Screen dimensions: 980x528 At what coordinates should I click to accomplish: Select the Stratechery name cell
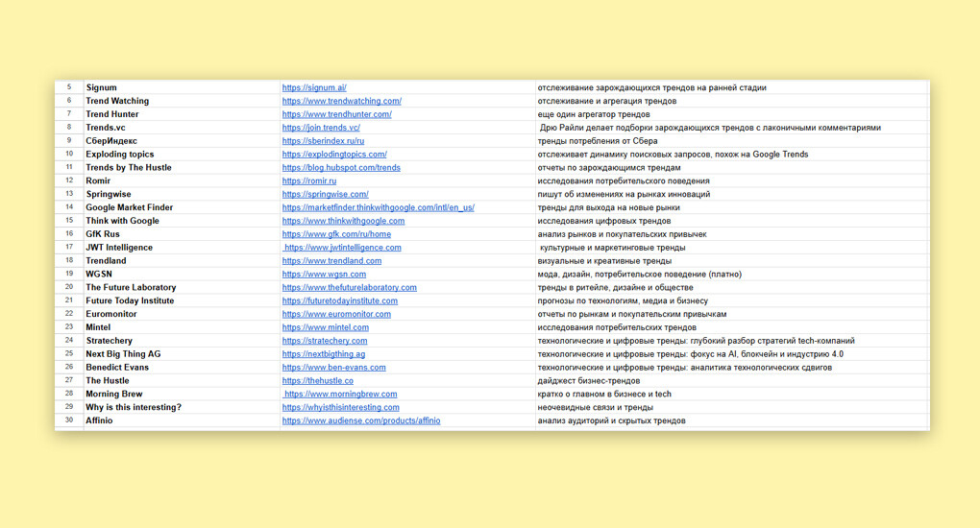click(182, 341)
